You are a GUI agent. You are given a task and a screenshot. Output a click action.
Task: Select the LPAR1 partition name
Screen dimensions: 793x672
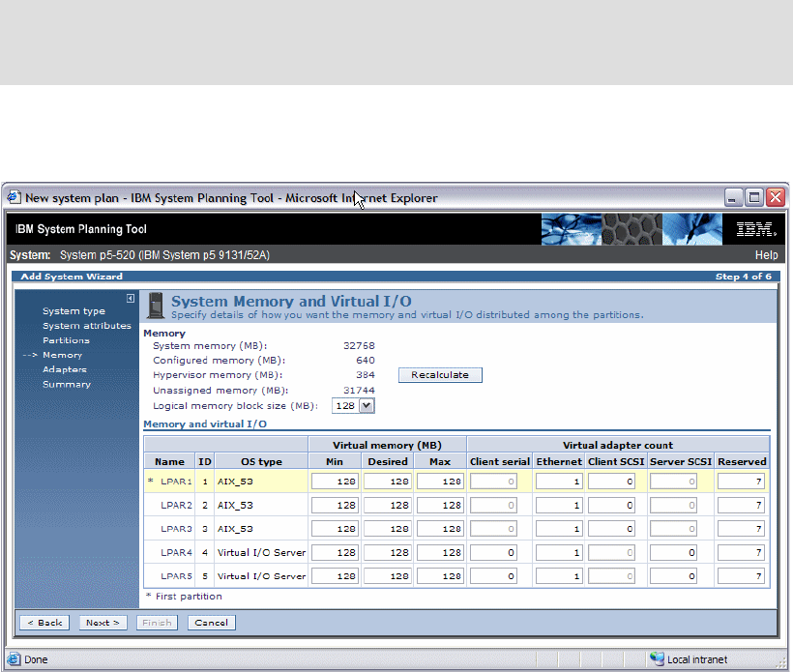tap(176, 482)
